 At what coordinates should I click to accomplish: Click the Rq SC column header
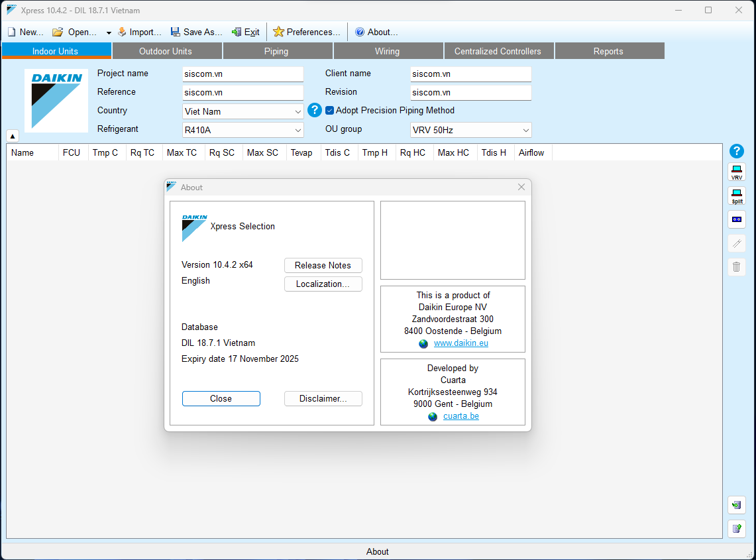(224, 152)
